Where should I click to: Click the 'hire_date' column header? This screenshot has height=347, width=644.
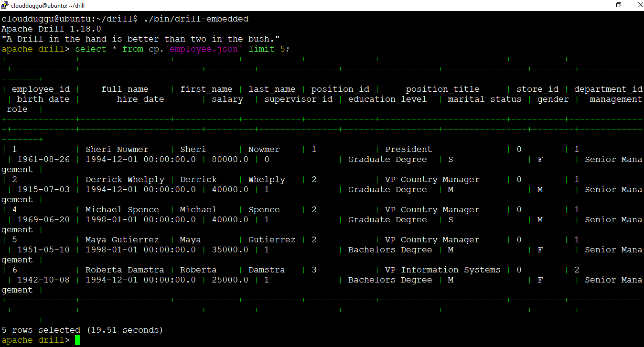pyautogui.click(x=140, y=99)
